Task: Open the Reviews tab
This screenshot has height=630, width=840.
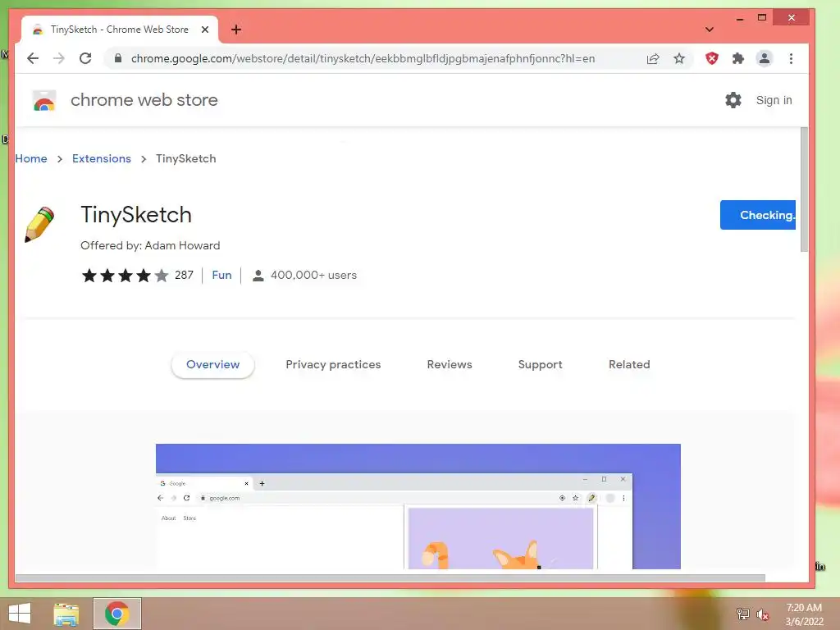Action: tap(450, 364)
